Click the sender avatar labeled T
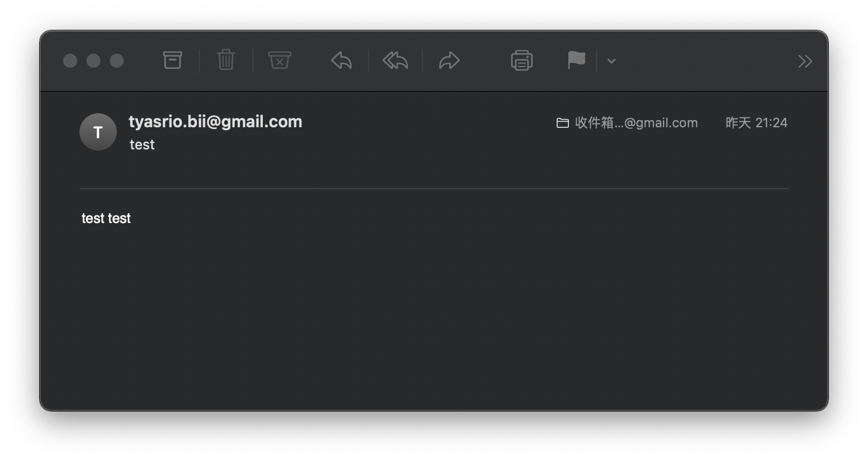 (x=98, y=132)
